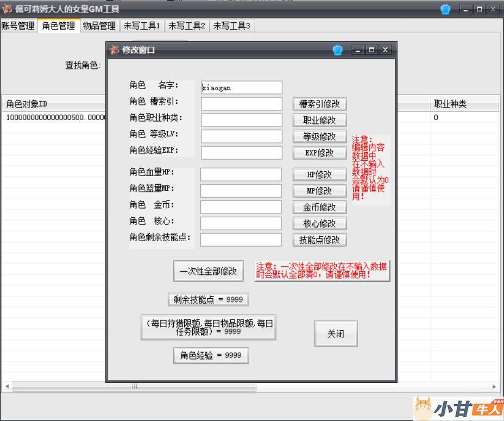Apply level change with 等级修改
The image size is (504, 421).
(x=320, y=136)
